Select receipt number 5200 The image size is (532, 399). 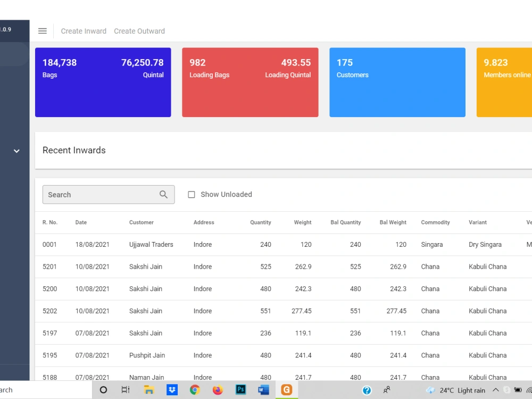[49, 289]
